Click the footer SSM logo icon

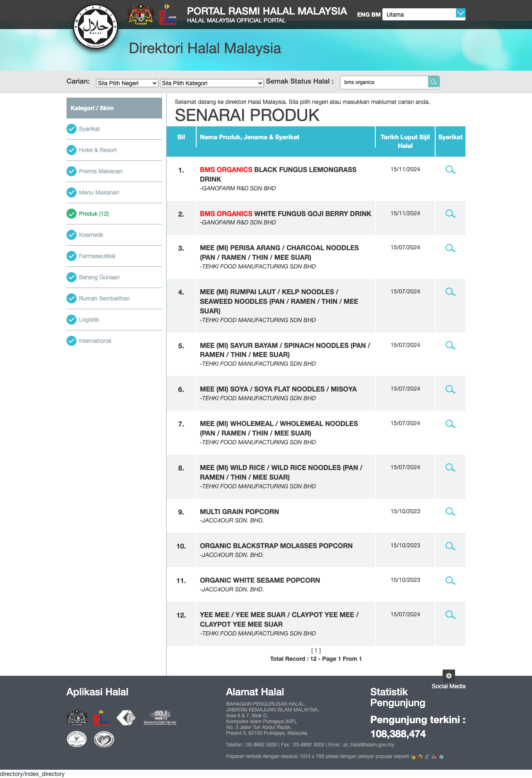tap(160, 717)
